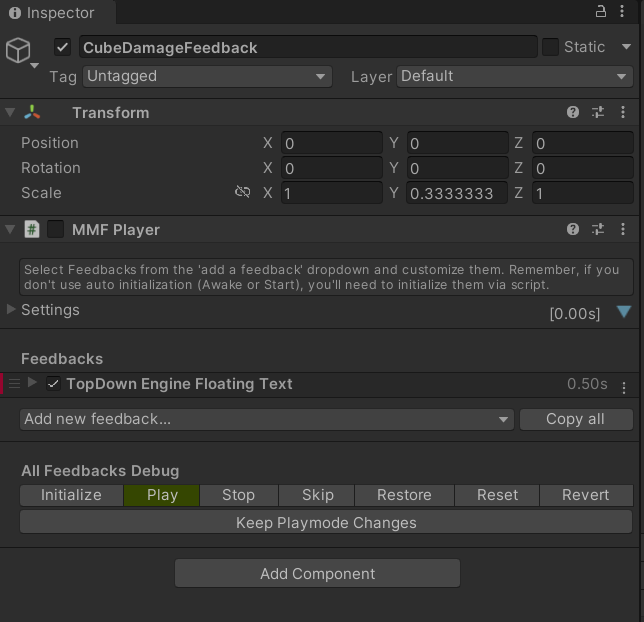The width and height of the screenshot is (644, 622).
Task: Toggle the Static checkbox
Action: 550,47
